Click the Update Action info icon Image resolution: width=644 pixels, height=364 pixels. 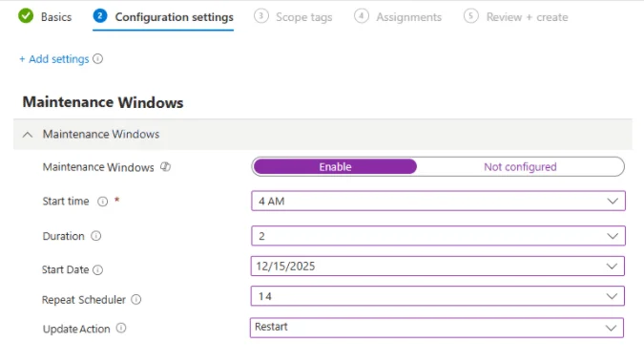121,329
